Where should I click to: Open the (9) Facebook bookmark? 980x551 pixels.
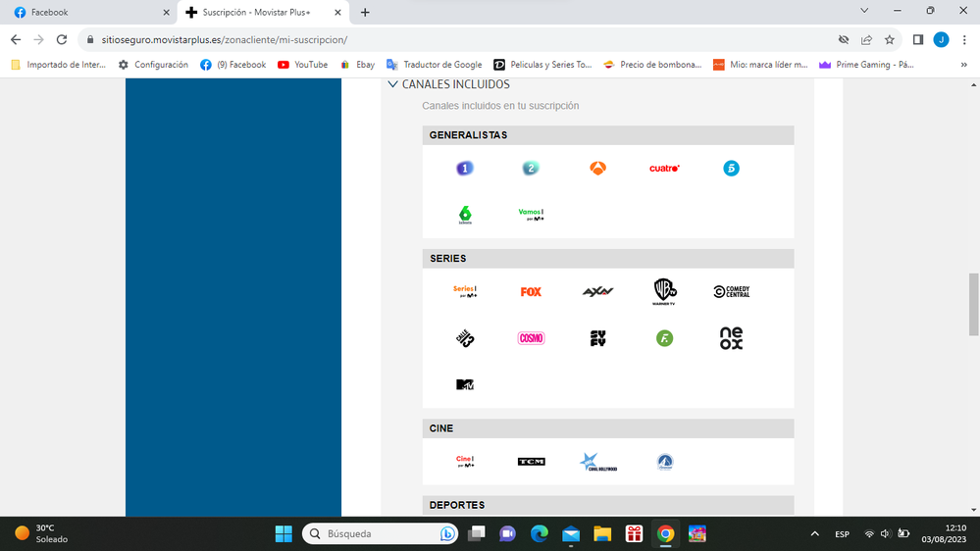pyautogui.click(x=233, y=65)
